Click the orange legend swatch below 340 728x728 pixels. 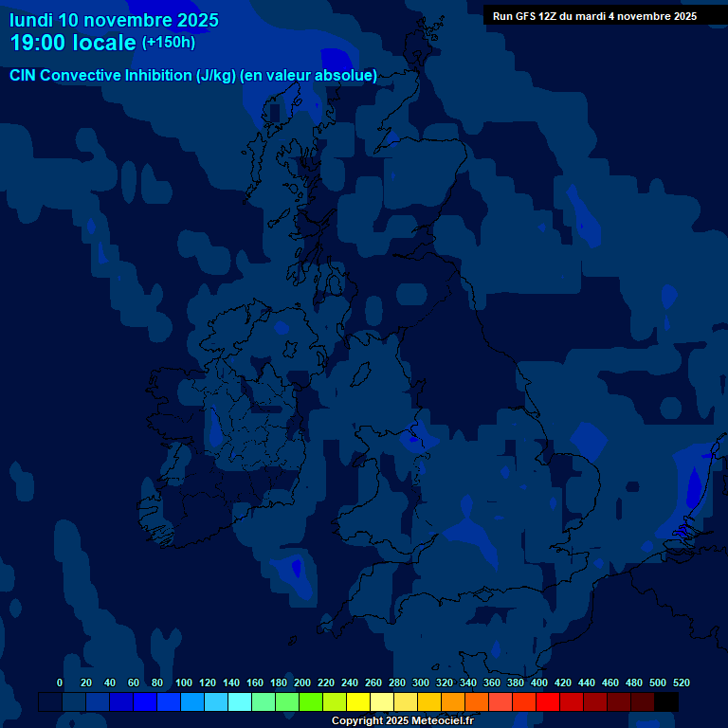coord(477,702)
